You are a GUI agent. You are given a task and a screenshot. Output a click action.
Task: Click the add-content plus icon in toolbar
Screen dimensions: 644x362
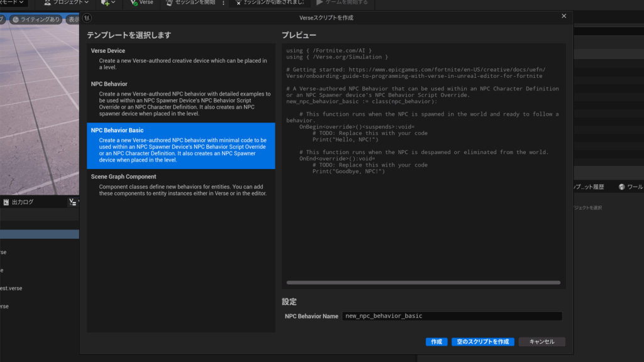(x=105, y=3)
